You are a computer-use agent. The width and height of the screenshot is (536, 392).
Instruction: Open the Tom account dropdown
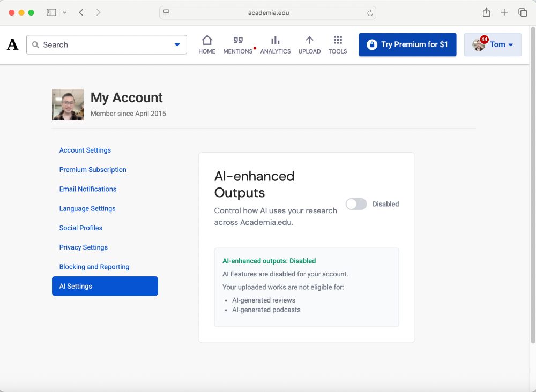[493, 45]
